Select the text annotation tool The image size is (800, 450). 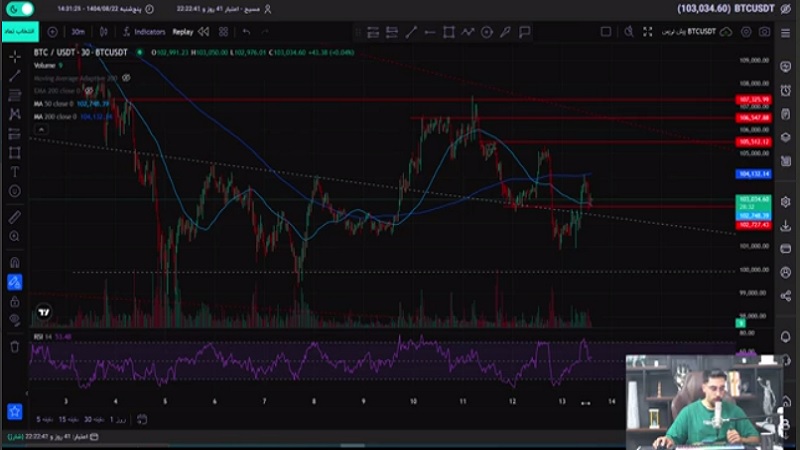[15, 172]
